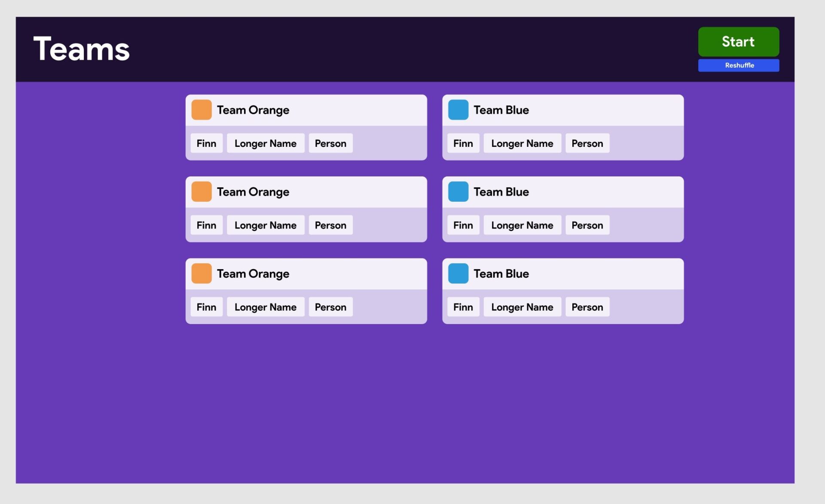The width and height of the screenshot is (825, 504).
Task: Click Reshuffle to randomize teams
Action: 738,65
